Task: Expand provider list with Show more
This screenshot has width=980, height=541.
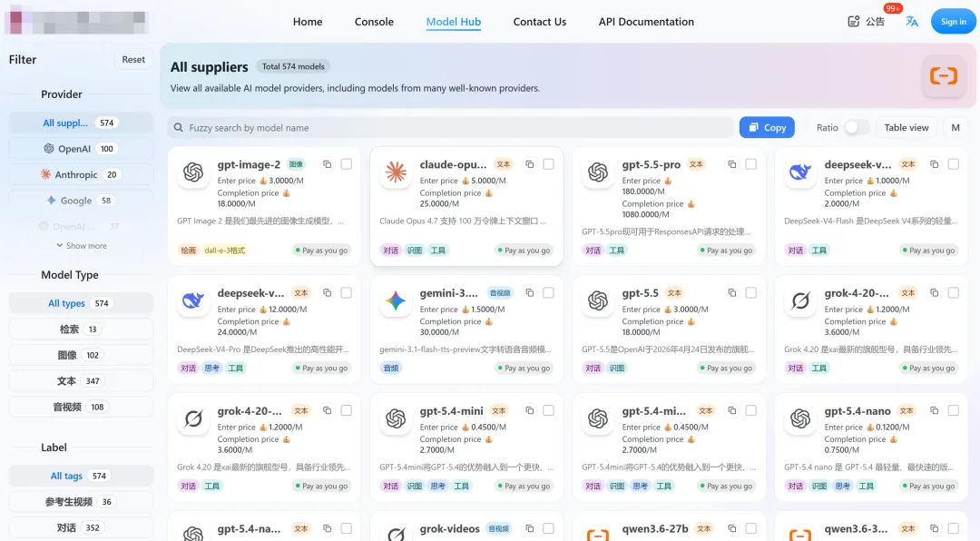Action: 82,246
